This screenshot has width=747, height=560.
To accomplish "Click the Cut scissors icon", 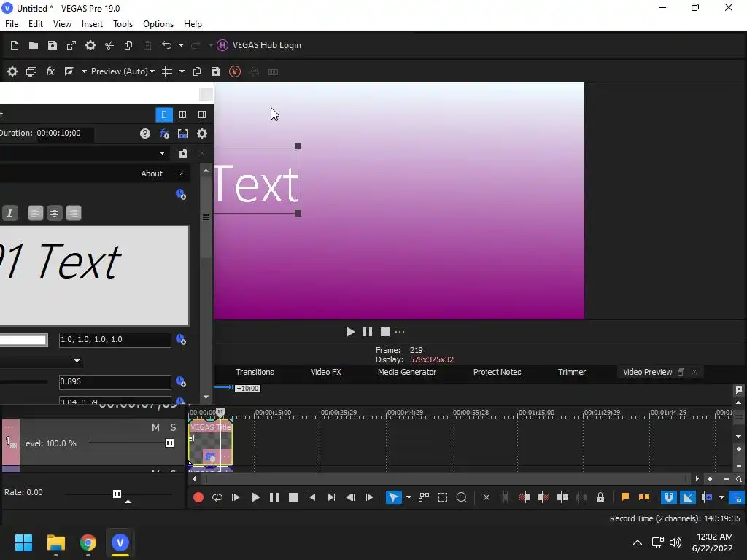I will (x=109, y=45).
